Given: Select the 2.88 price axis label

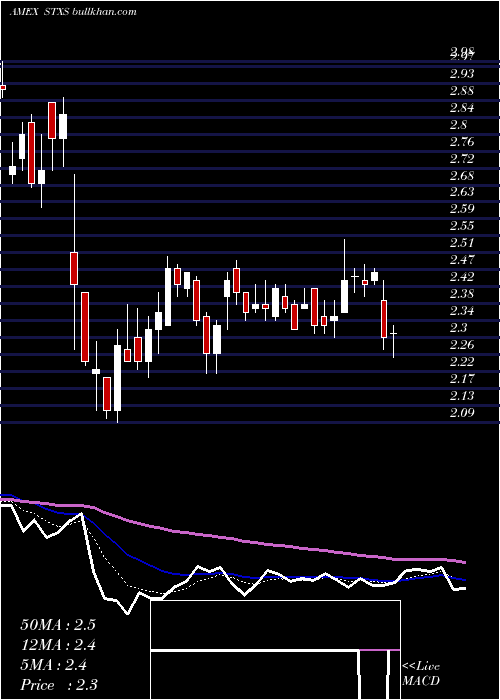Looking at the screenshot, I should coord(462,91).
